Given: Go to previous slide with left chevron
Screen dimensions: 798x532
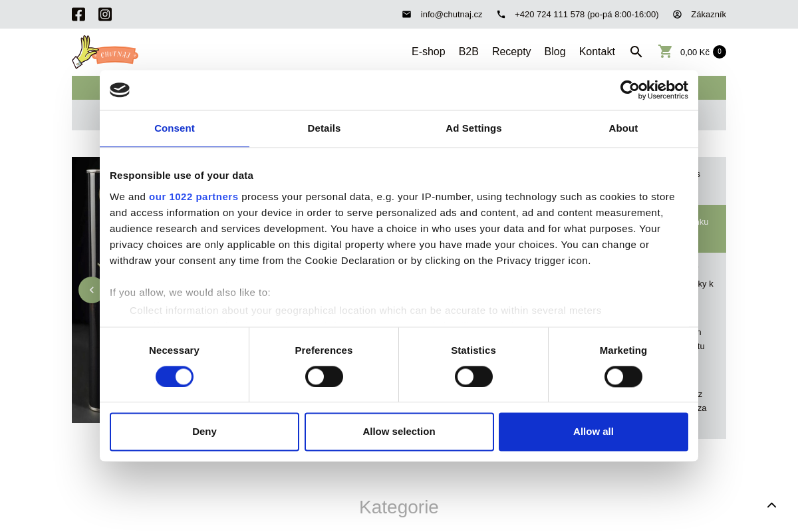Looking at the screenshot, I should pyautogui.click(x=91, y=290).
